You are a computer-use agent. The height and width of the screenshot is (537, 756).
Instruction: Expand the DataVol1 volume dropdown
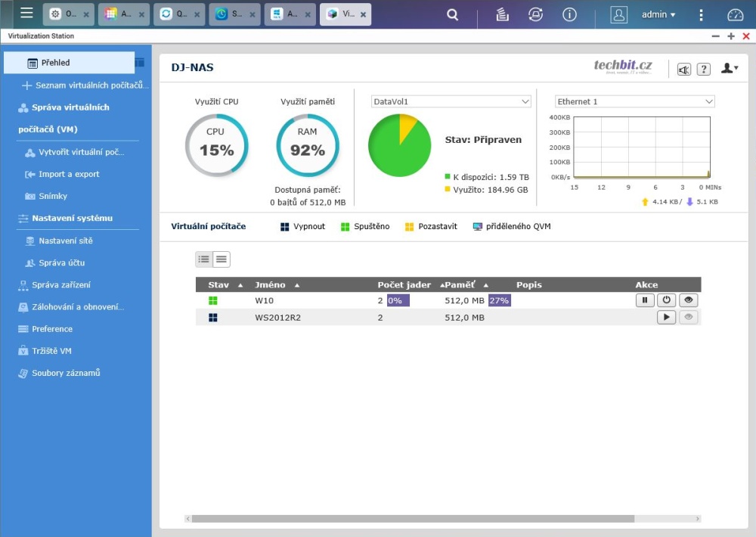point(452,101)
